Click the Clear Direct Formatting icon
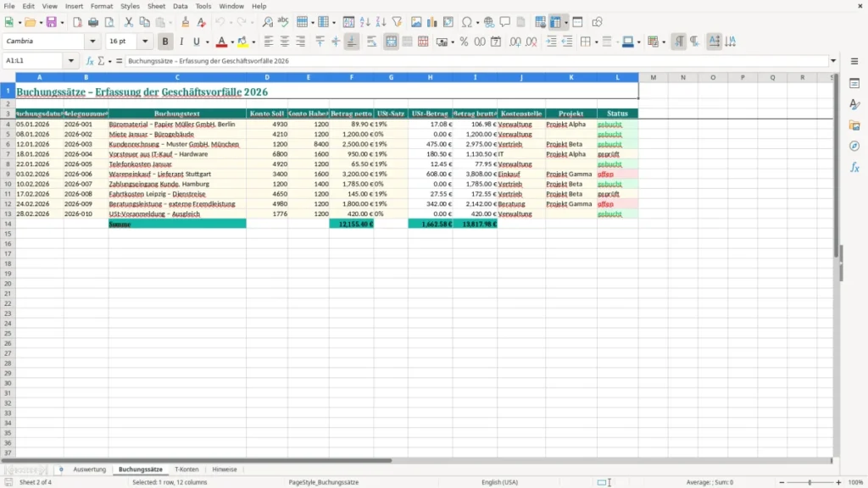This screenshot has height=488, width=868. pyautogui.click(x=202, y=22)
